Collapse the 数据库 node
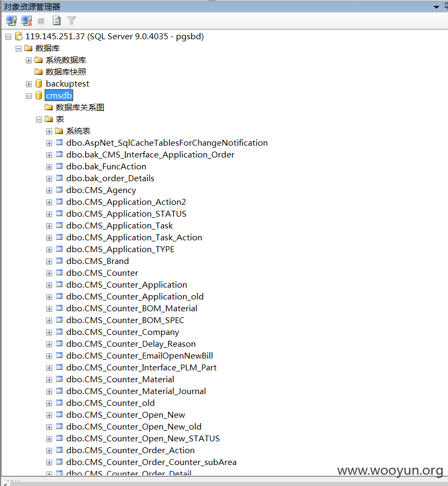 (19, 49)
